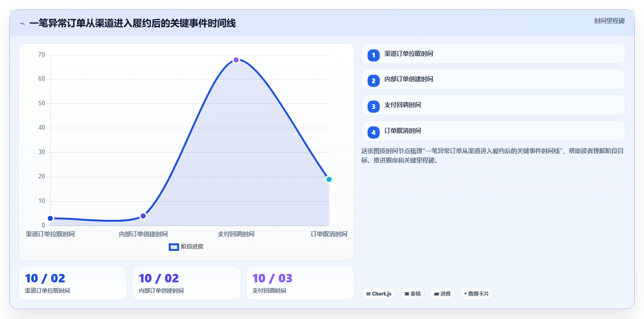Click the number 2 badge for 内部订单创建时间

pos(374,81)
